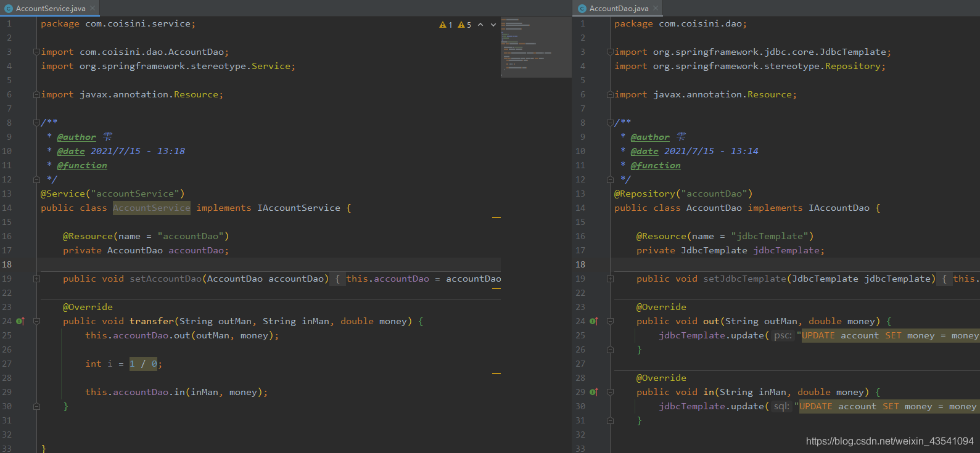
Task: Open the warning count inspection indicator
Action: (x=445, y=25)
